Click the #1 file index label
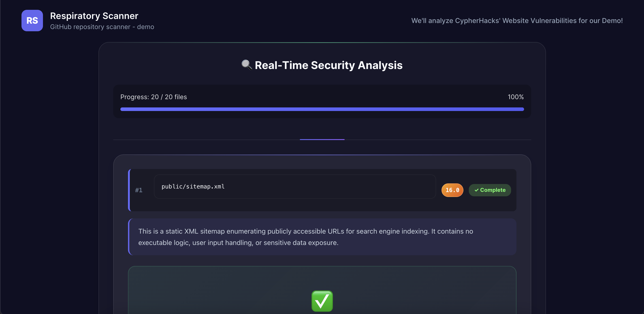 pyautogui.click(x=139, y=190)
